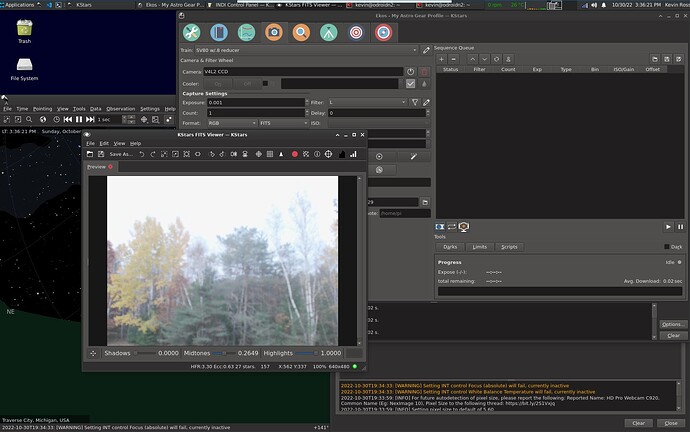The image size is (690, 432).
Task: Open the View menu in FITS Viewer
Action: click(119, 143)
